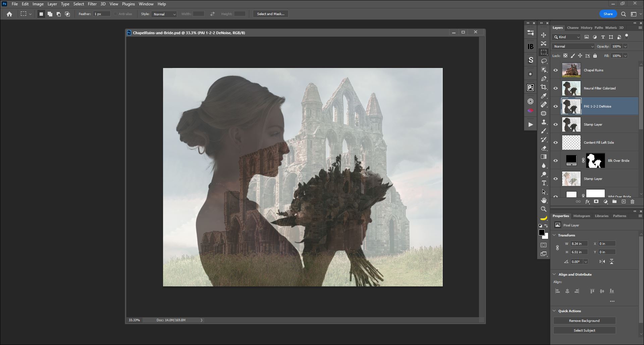The height and width of the screenshot is (345, 644).
Task: Select the Move tool
Action: (543, 35)
